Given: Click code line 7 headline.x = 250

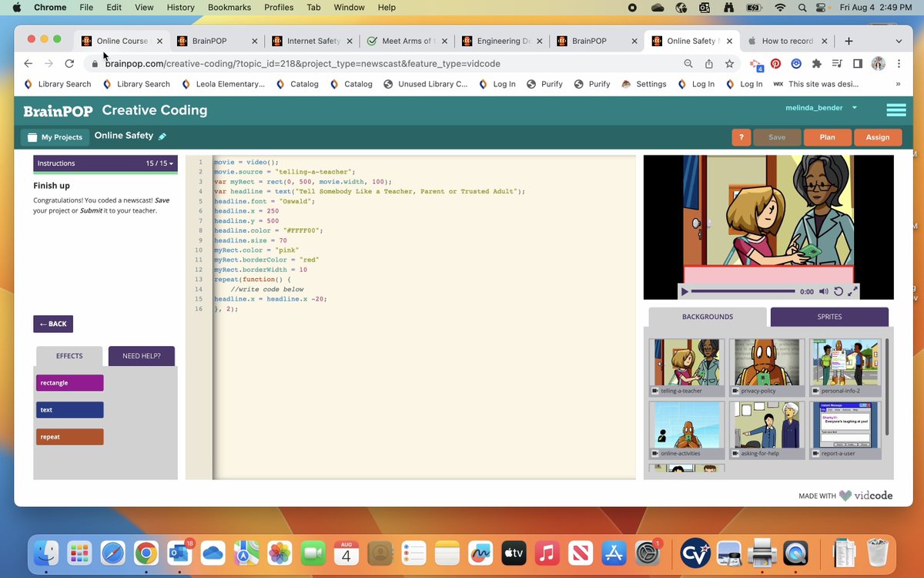Looking at the screenshot, I should coord(246,211).
